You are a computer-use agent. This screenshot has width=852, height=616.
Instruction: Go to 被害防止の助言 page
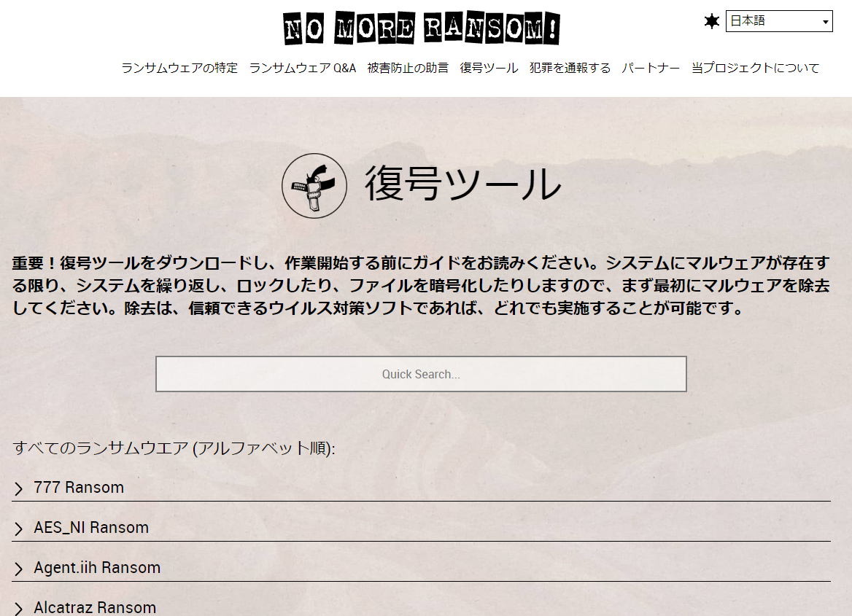point(408,68)
